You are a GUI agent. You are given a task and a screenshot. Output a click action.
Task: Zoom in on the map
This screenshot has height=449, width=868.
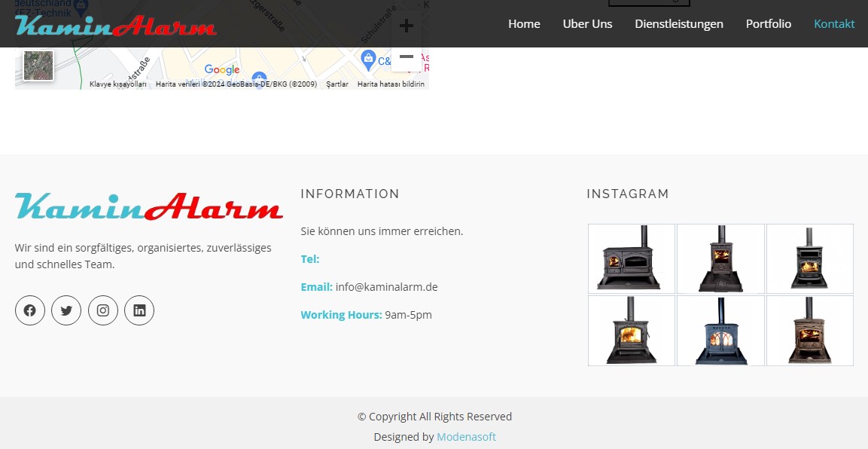pos(407,26)
